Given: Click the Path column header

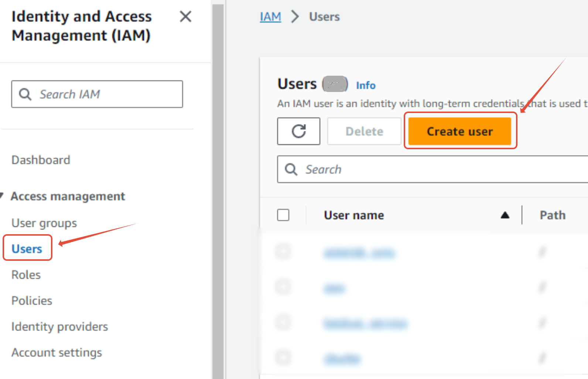Looking at the screenshot, I should click(x=553, y=215).
